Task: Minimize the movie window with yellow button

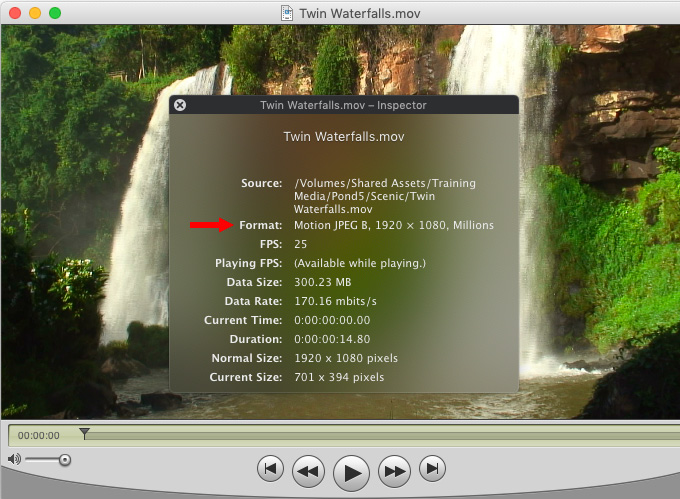Action: pos(35,13)
